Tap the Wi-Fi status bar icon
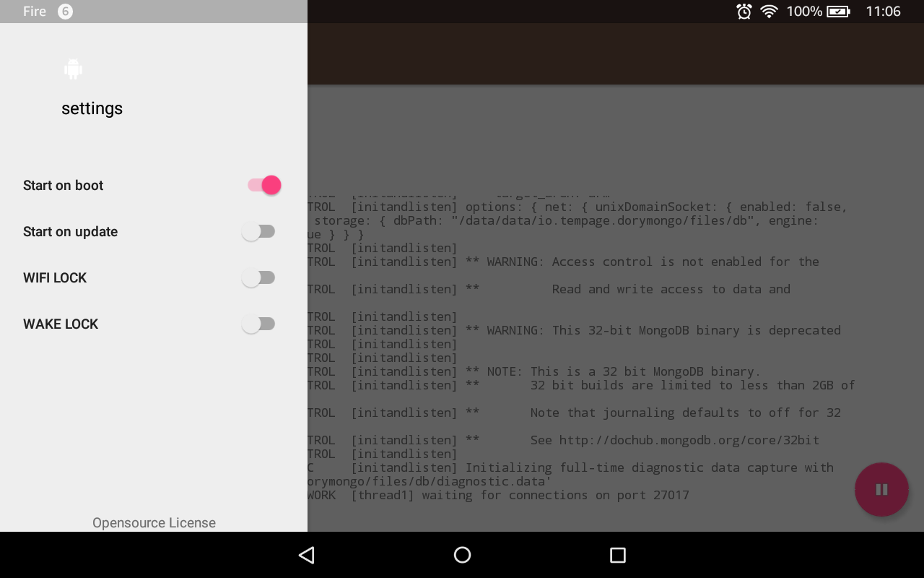Image resolution: width=924 pixels, height=578 pixels. pos(769,12)
